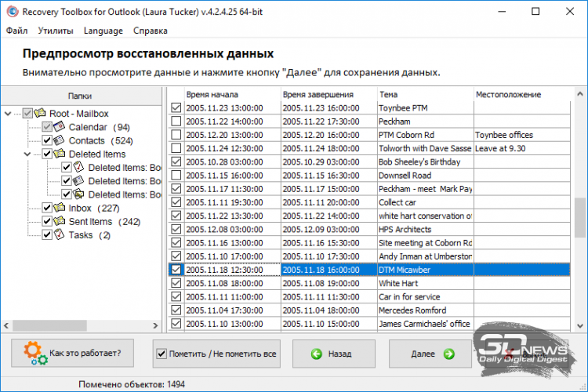Toggle the Calendar folder checkbox
The height and width of the screenshot is (392, 588).
coord(47,127)
